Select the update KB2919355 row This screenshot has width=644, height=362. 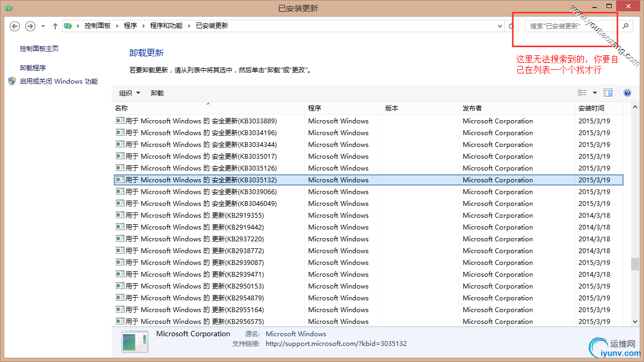point(369,215)
